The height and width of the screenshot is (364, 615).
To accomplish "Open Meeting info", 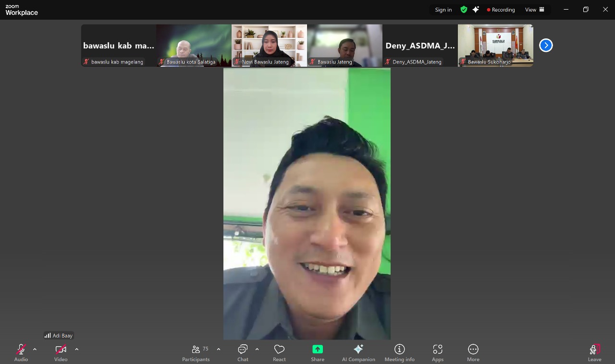I will (399, 352).
